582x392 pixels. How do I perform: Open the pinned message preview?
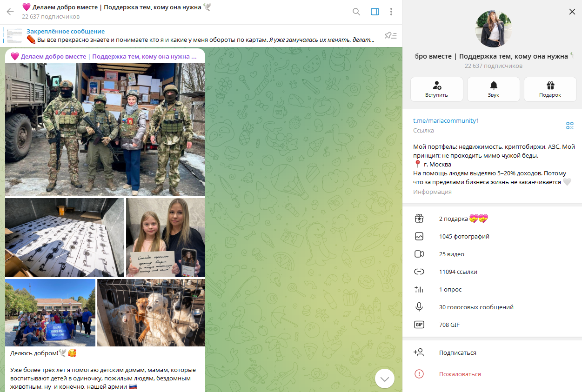[201, 35]
